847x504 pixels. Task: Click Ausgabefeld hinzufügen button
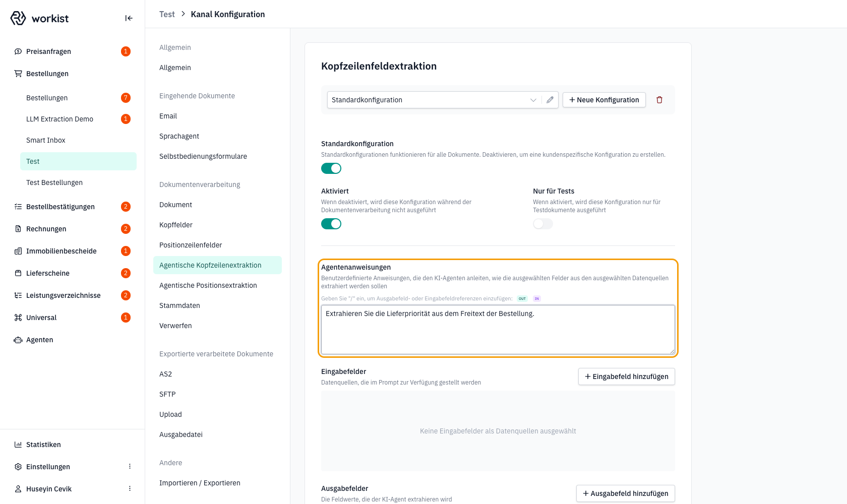click(x=625, y=493)
